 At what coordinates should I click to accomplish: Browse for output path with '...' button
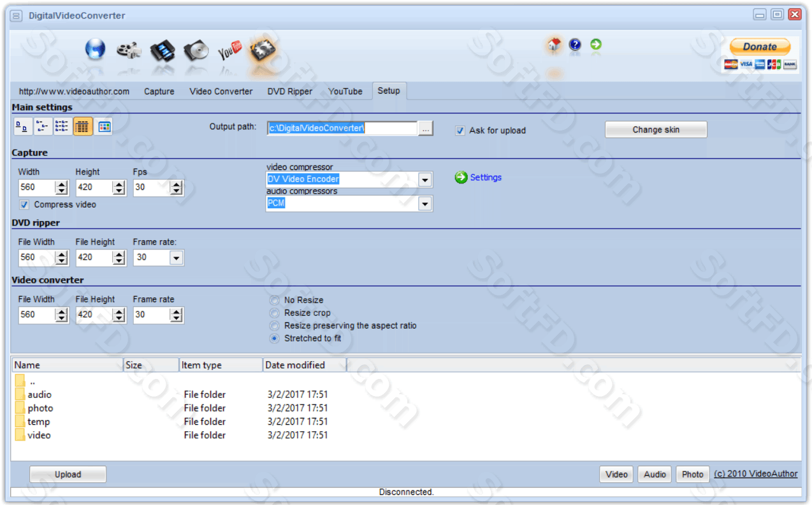[426, 128]
